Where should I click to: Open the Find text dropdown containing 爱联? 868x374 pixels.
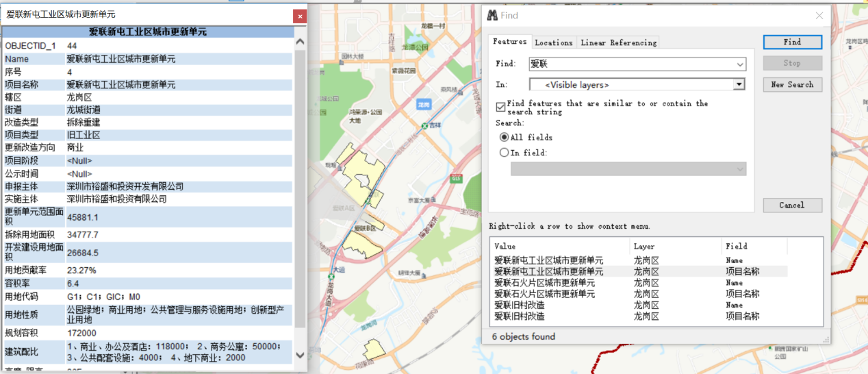pos(740,64)
